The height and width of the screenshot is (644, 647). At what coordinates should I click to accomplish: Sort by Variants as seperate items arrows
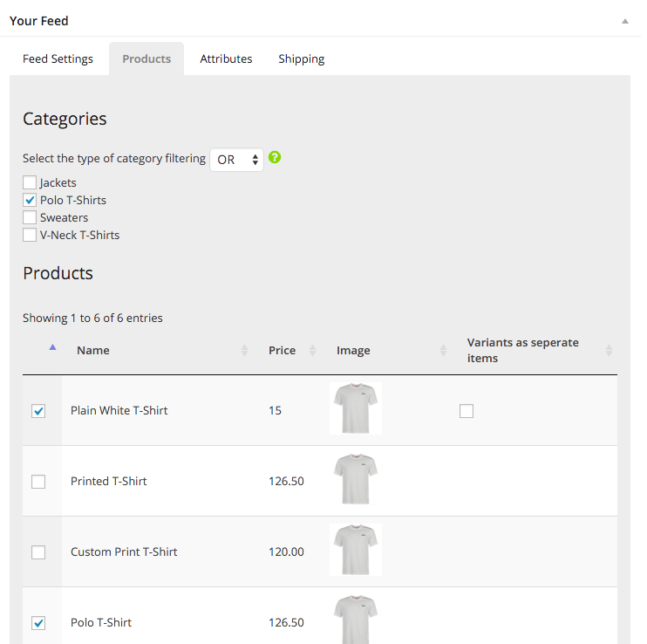tap(609, 350)
